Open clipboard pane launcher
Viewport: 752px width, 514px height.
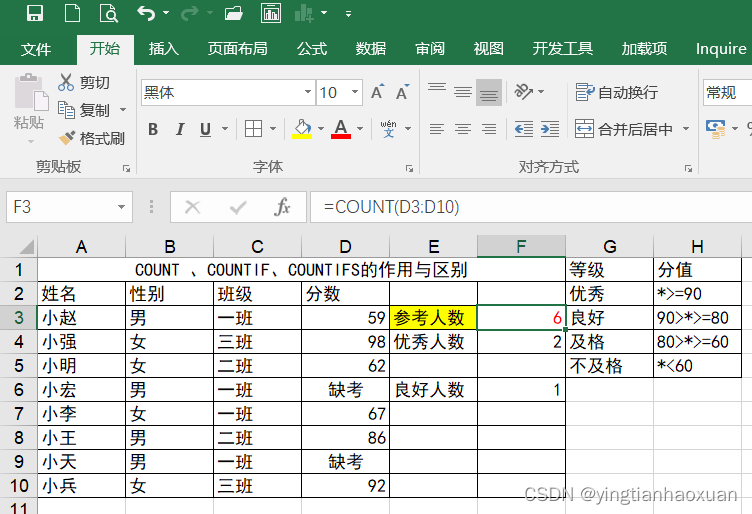126,168
